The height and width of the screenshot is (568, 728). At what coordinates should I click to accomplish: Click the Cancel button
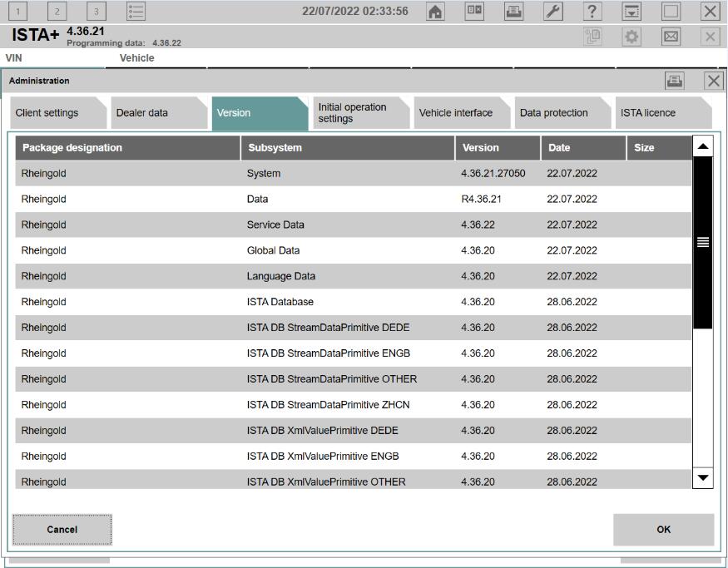[x=62, y=530]
